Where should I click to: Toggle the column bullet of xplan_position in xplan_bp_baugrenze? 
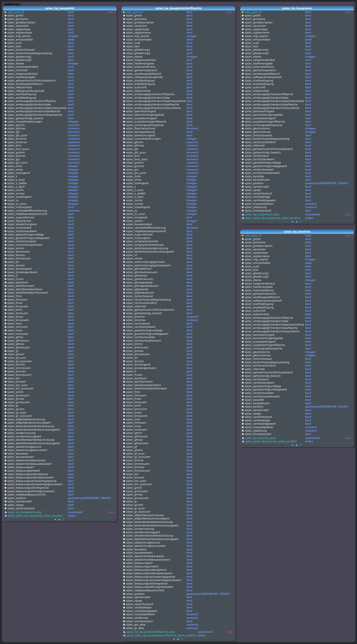pos(243,183)
